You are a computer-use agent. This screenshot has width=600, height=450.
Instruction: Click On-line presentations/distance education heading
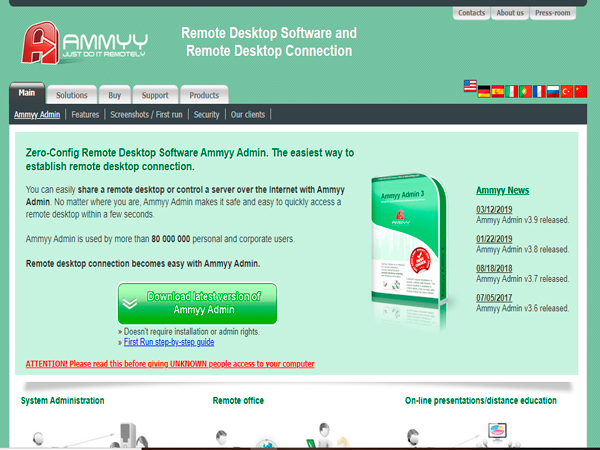(x=481, y=401)
